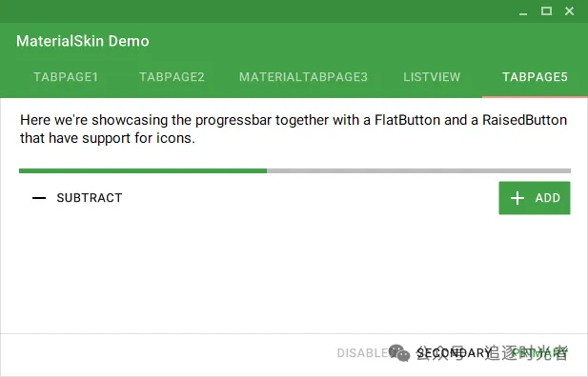Click the plus icon on ADD button
Viewport: 588px width, 377px height.
[517, 198]
